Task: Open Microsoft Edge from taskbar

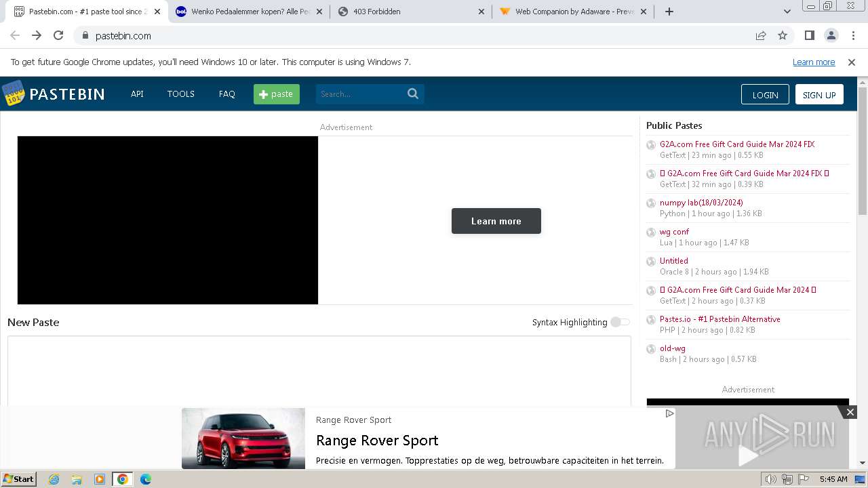Action: [x=146, y=479]
